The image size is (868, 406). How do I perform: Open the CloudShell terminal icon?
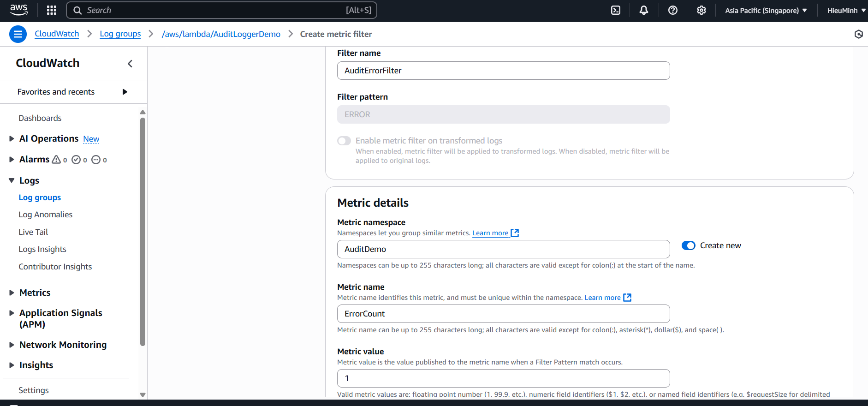(x=616, y=10)
